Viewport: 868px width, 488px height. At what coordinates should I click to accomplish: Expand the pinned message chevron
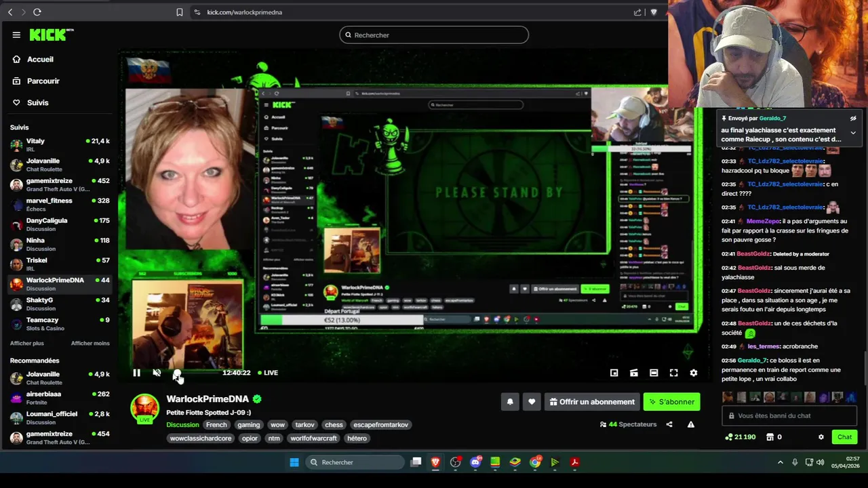click(853, 133)
